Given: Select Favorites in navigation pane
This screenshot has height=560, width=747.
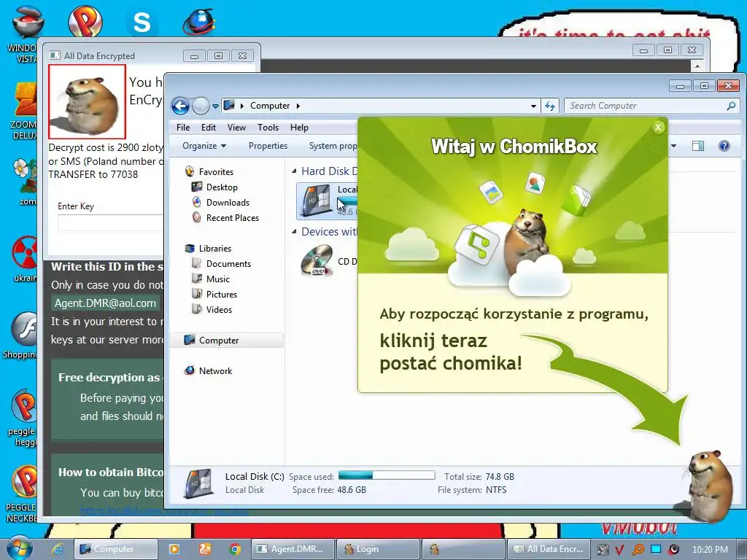Looking at the screenshot, I should coord(216,172).
